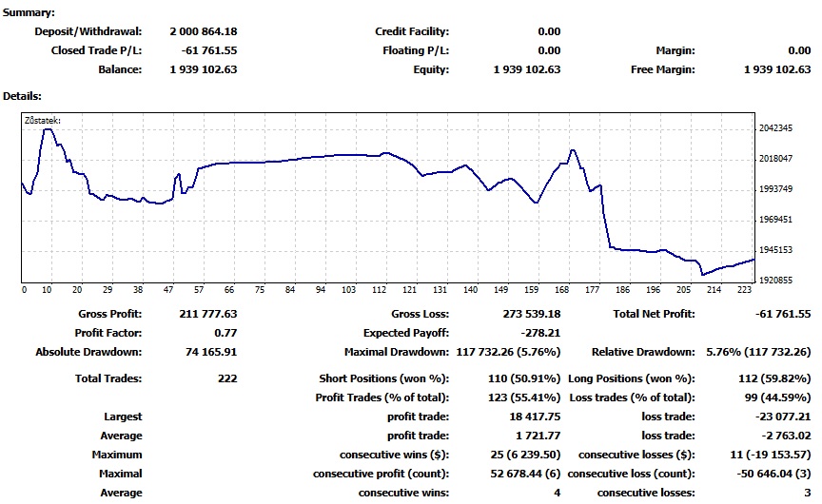Image resolution: width=822 pixels, height=504 pixels.
Task: Click the Floating P/L label
Action: 416,50
